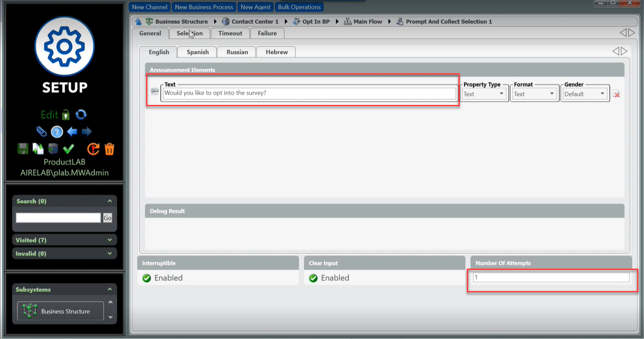Click the paperclip attachment icon
The height and width of the screenshot is (339, 644).
click(42, 132)
